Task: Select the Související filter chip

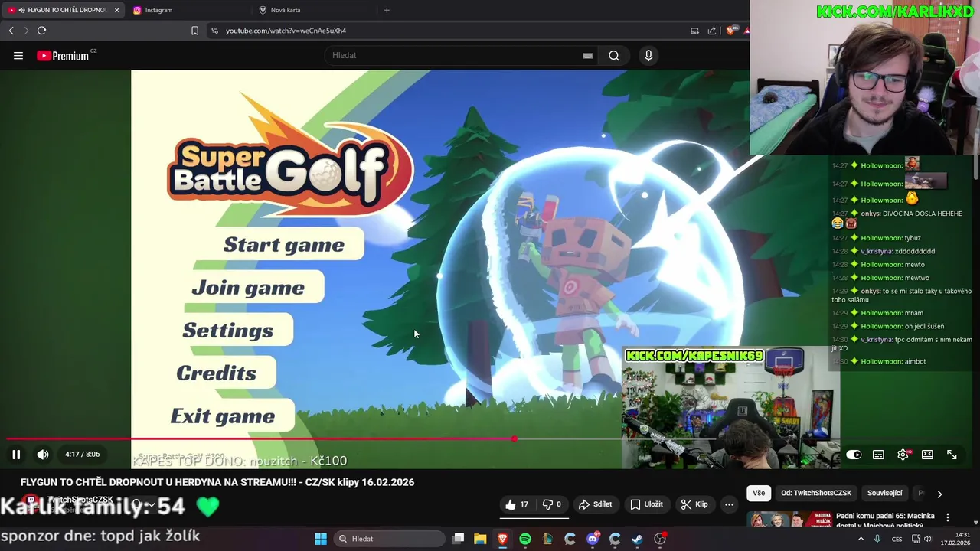Action: pyautogui.click(x=884, y=494)
